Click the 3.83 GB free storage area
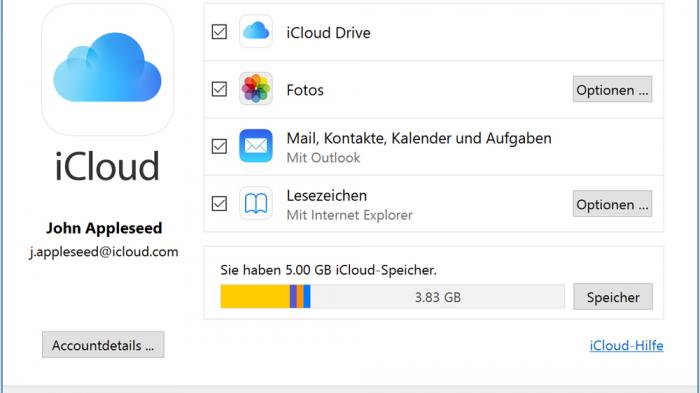Image resolution: width=700 pixels, height=393 pixels. 438,297
